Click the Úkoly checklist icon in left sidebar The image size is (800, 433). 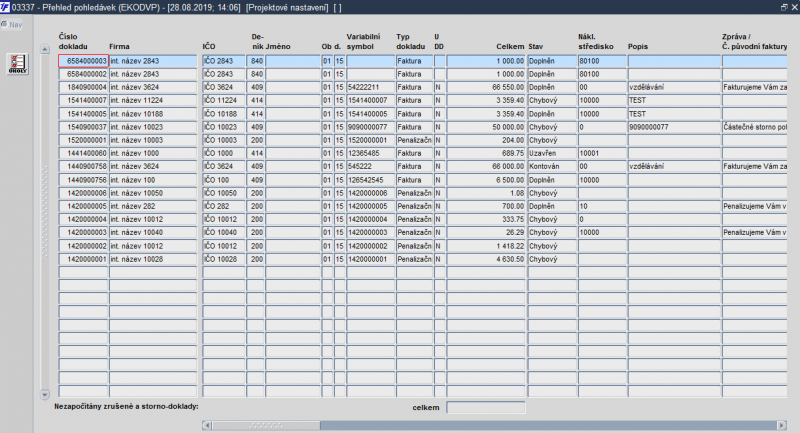[17, 64]
